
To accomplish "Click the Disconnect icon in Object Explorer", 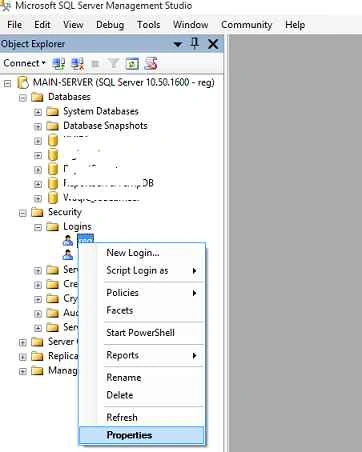I will click(x=78, y=63).
